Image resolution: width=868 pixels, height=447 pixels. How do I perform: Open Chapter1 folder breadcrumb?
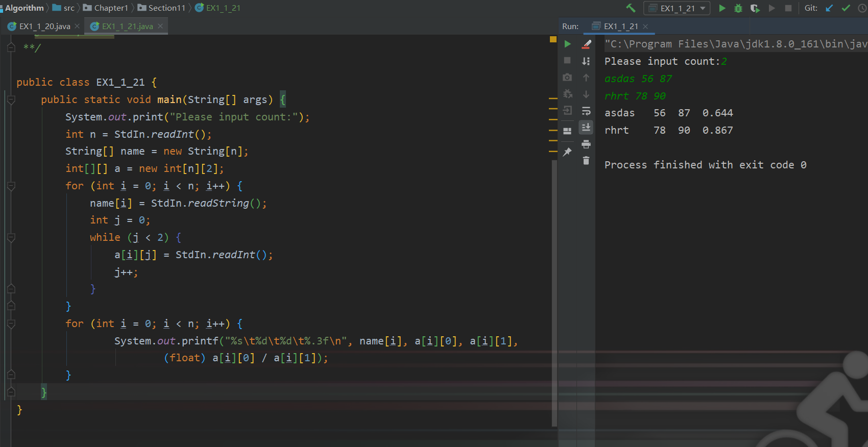pyautogui.click(x=106, y=8)
